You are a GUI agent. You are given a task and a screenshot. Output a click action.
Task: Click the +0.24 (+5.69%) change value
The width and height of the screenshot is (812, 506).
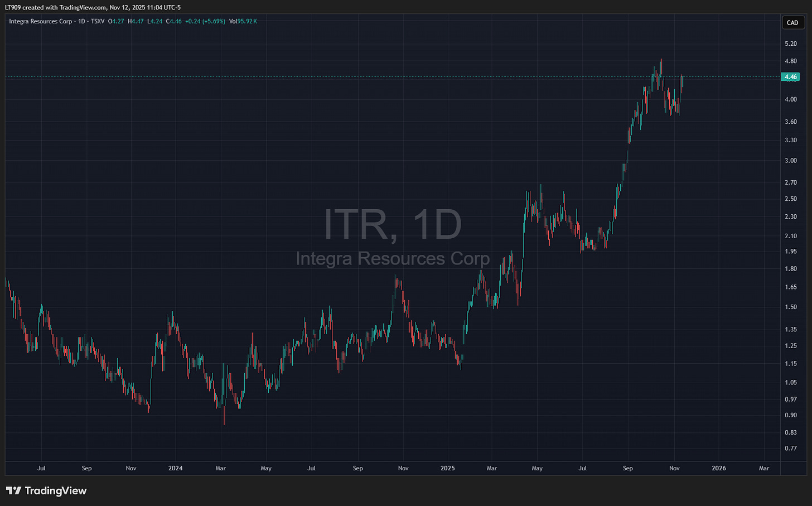click(205, 21)
